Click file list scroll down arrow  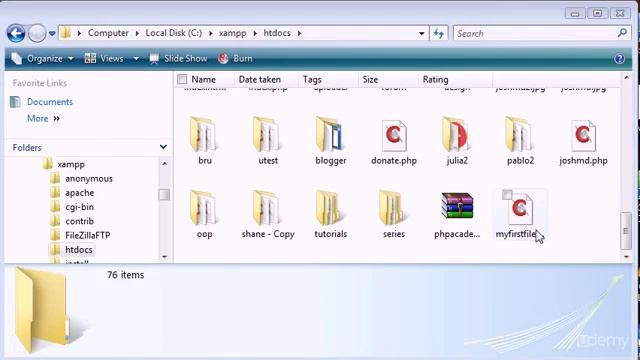[x=626, y=257]
